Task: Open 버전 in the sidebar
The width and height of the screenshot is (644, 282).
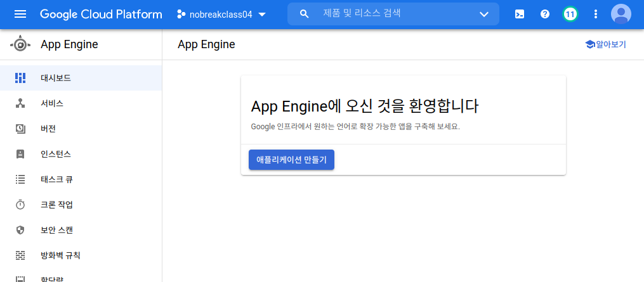Action: [x=81, y=129]
